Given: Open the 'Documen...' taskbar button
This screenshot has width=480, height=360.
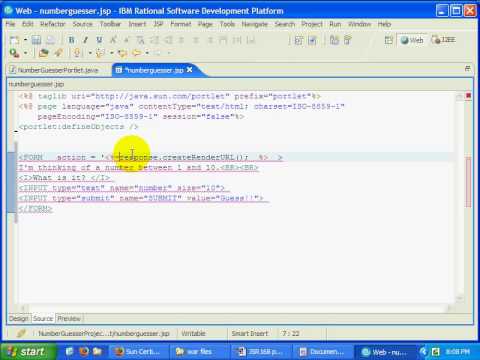Looking at the screenshot, I should (322, 352).
